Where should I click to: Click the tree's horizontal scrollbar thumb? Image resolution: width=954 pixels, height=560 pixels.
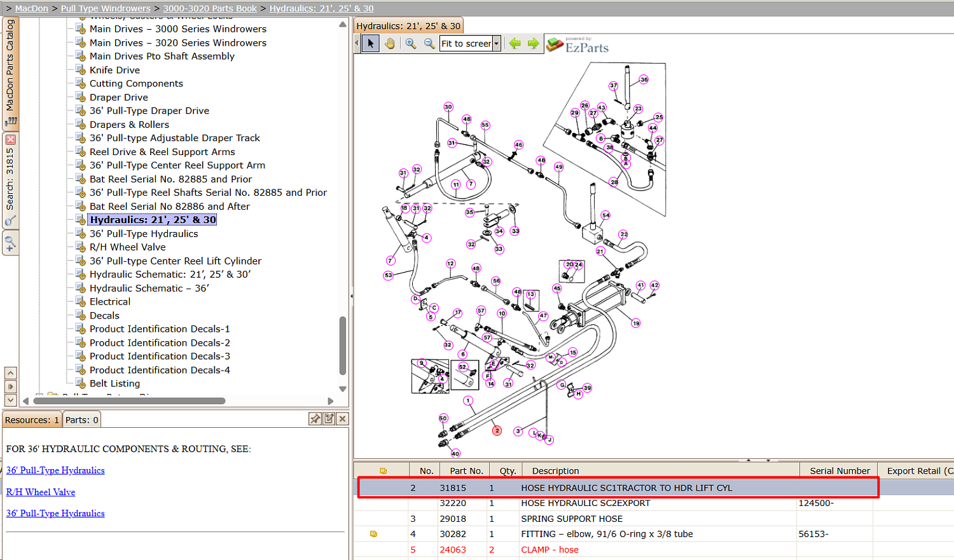coord(129,401)
